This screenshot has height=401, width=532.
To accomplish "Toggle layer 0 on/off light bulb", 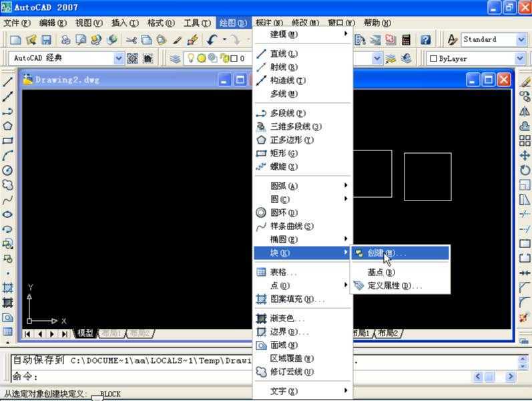I will coord(191,58).
